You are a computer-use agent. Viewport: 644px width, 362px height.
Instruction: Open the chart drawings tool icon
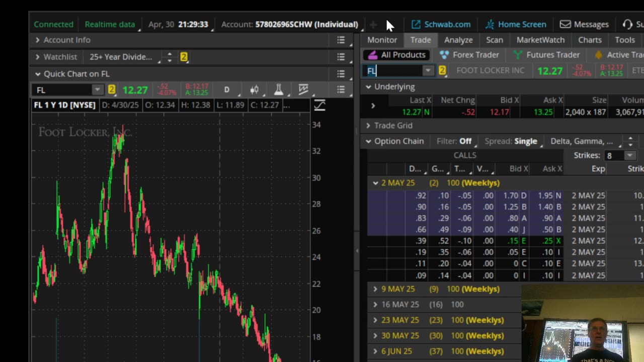pos(303,89)
